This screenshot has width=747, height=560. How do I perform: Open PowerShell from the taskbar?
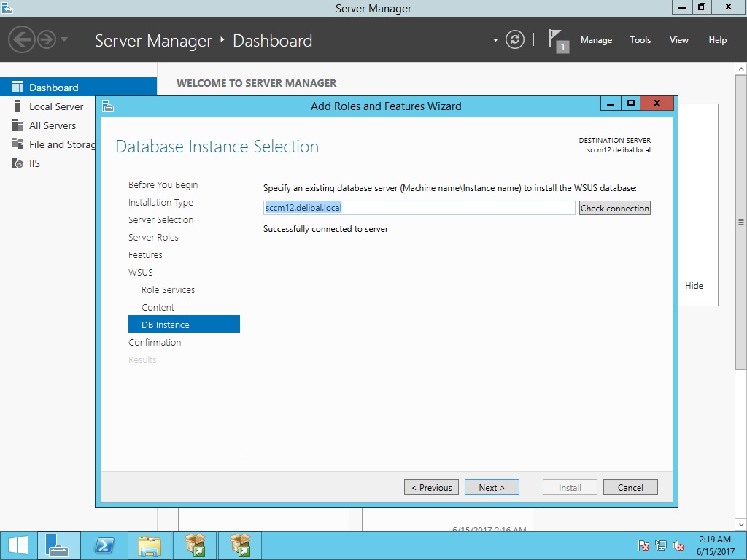tap(104, 545)
